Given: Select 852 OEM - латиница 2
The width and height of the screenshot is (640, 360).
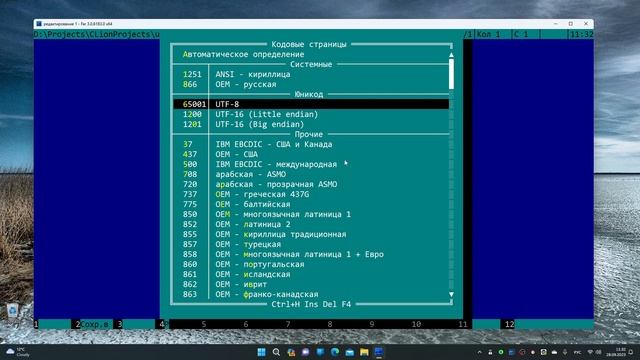Looking at the screenshot, I should pyautogui.click(x=311, y=224).
